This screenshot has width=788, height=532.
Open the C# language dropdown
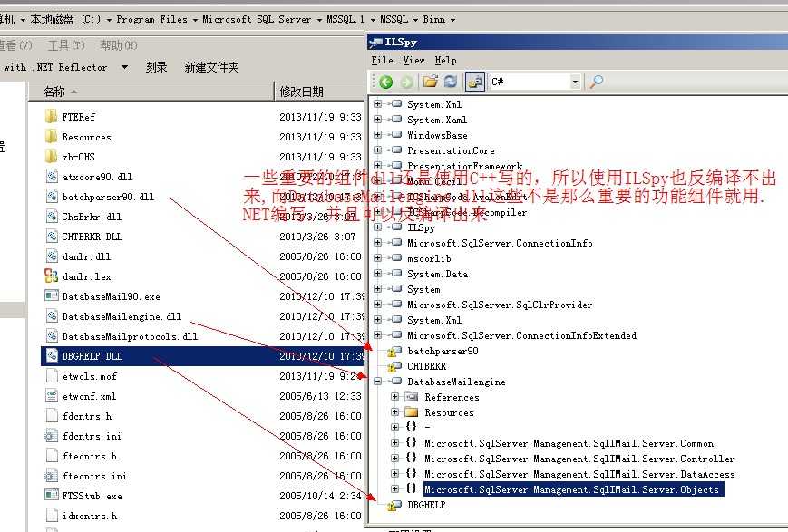(576, 82)
